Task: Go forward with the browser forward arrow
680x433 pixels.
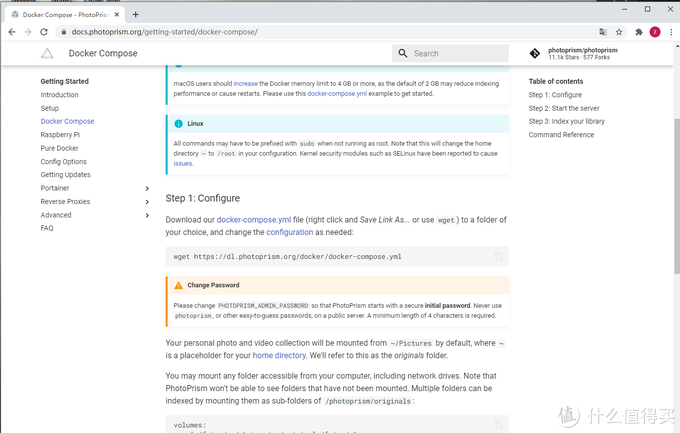Action: (28, 32)
